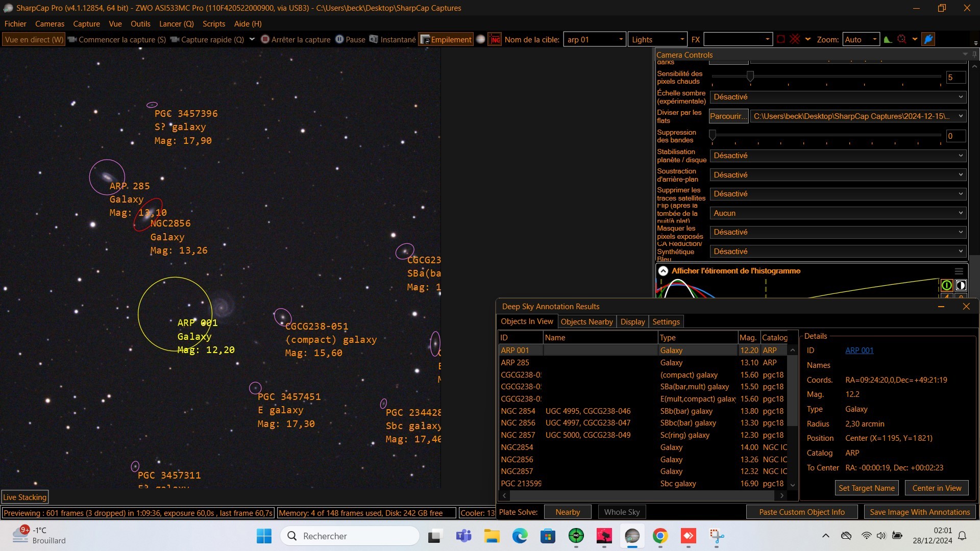
Task: Open the Fichier menu
Action: pyautogui.click(x=15, y=23)
